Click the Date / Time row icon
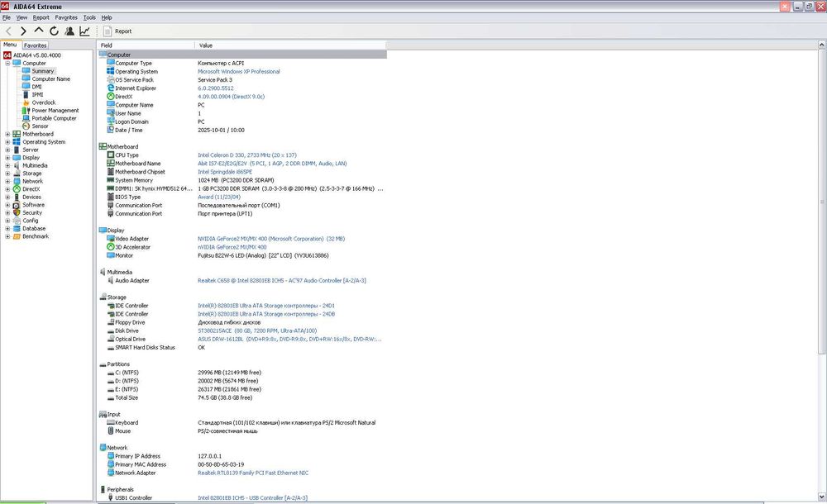The image size is (827, 504). (x=111, y=130)
